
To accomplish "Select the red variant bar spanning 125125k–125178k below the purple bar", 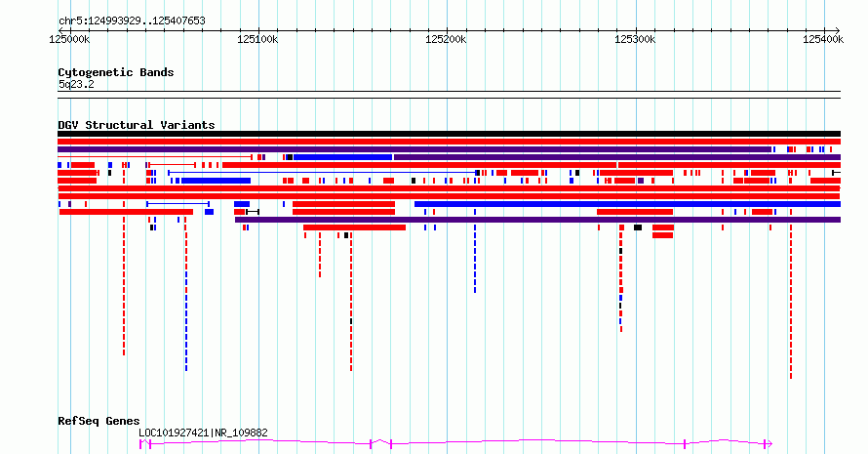I will pyautogui.click(x=354, y=227).
